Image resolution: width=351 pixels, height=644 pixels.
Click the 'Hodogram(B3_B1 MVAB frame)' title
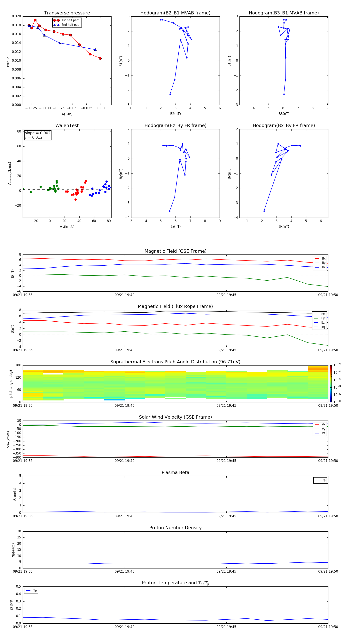284,13
